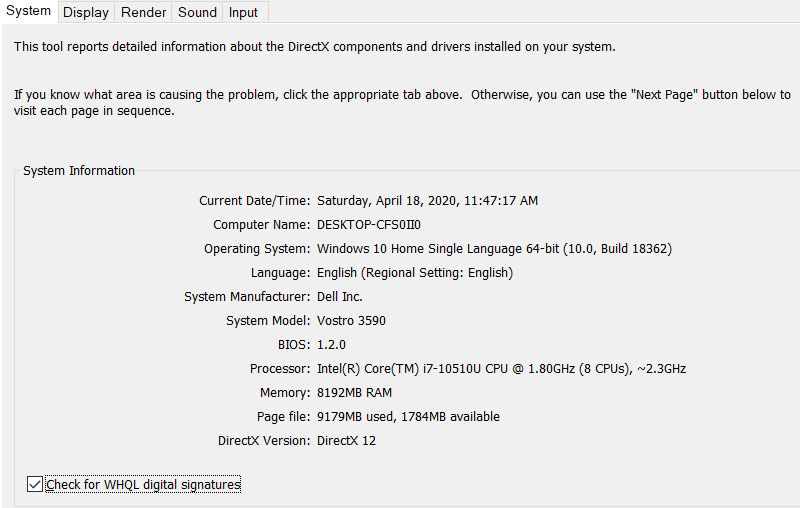The height and width of the screenshot is (508, 800).
Task: Open the Render tab
Action: pyautogui.click(x=144, y=12)
